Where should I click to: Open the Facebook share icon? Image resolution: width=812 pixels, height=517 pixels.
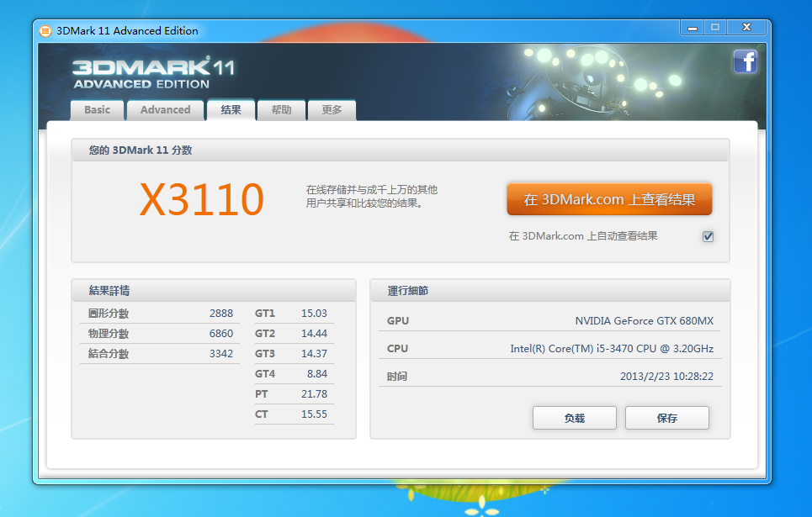coord(746,61)
